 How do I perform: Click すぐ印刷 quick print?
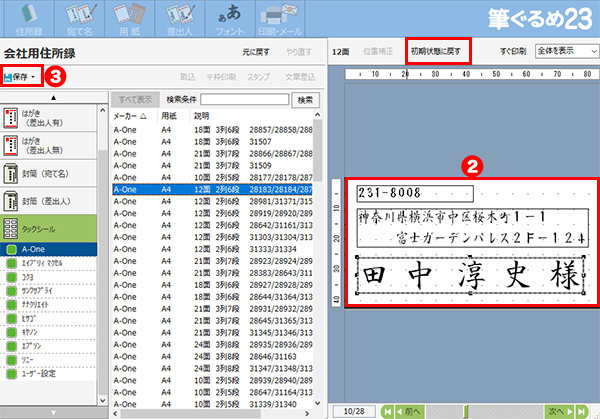click(x=513, y=51)
